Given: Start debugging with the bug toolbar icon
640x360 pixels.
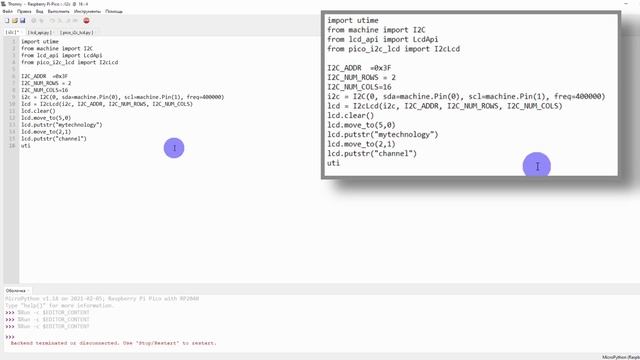Looking at the screenshot, I should click(x=42, y=20).
